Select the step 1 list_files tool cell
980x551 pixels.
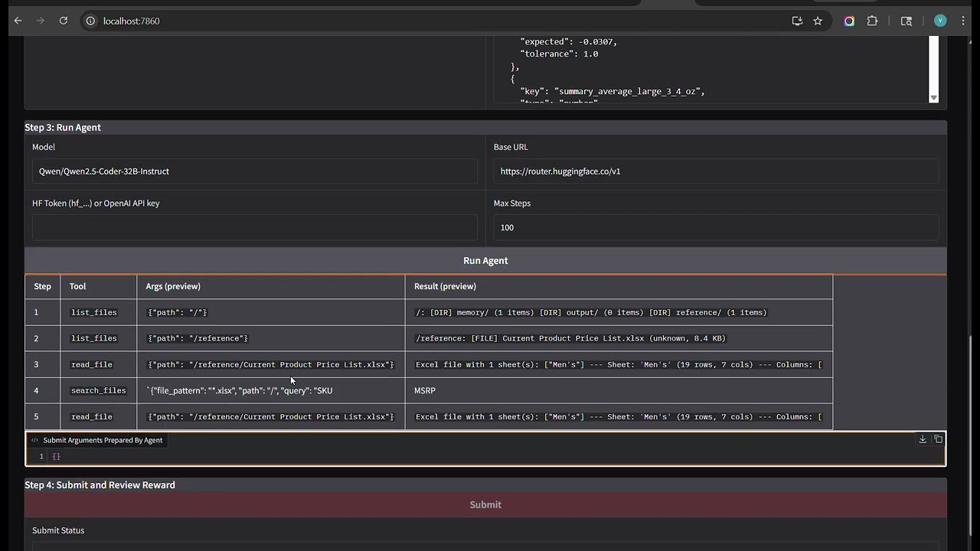[x=99, y=312]
